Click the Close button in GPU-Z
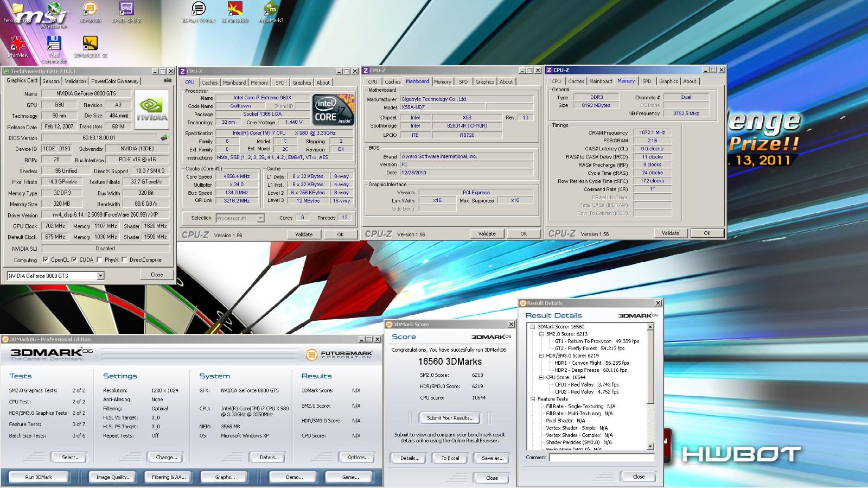Viewport: 868px width, 488px height. [x=157, y=275]
